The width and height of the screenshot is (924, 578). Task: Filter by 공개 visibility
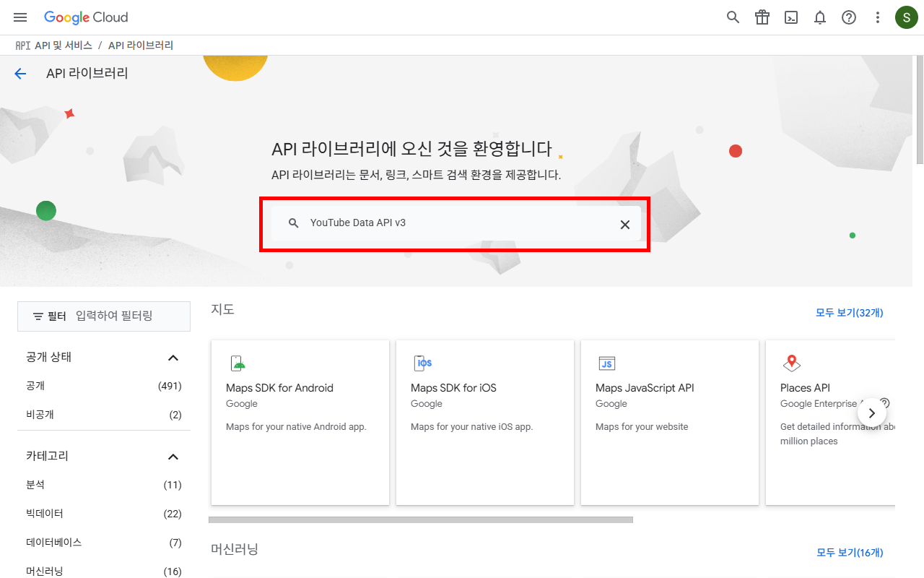(x=104, y=386)
